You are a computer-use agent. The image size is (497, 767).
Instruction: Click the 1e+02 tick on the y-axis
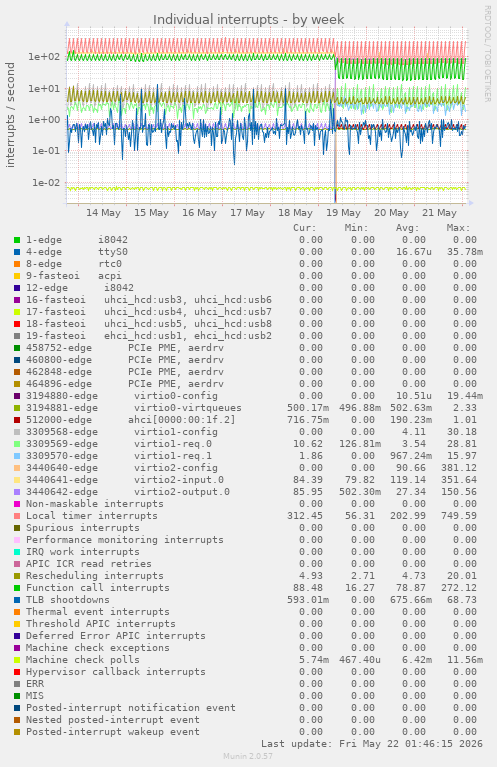click(44, 57)
